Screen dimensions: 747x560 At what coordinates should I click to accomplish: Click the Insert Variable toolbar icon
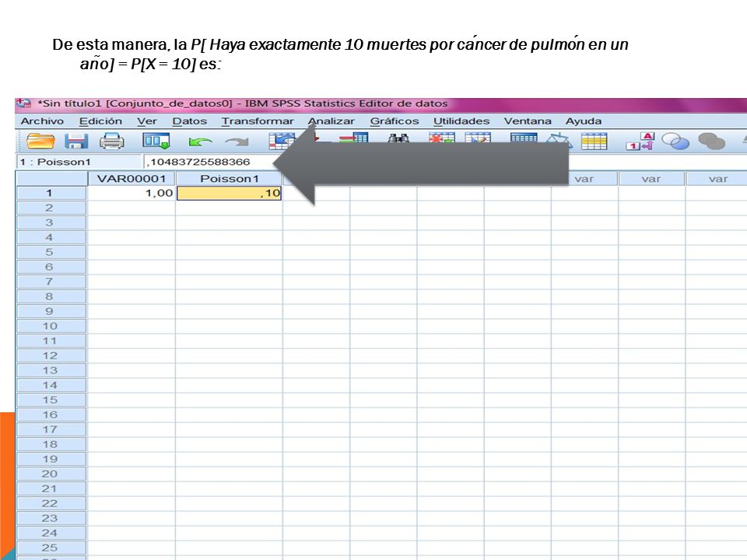(477, 138)
